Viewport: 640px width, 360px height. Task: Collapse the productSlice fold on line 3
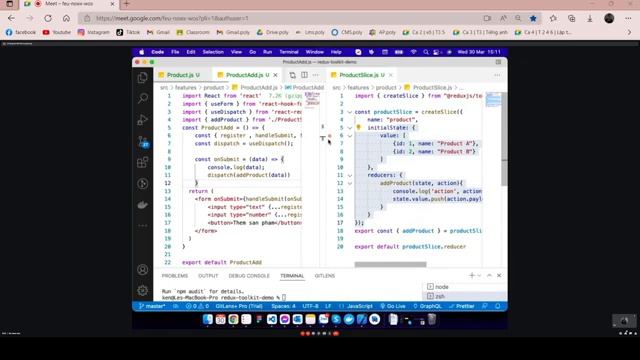pyautogui.click(x=350, y=112)
